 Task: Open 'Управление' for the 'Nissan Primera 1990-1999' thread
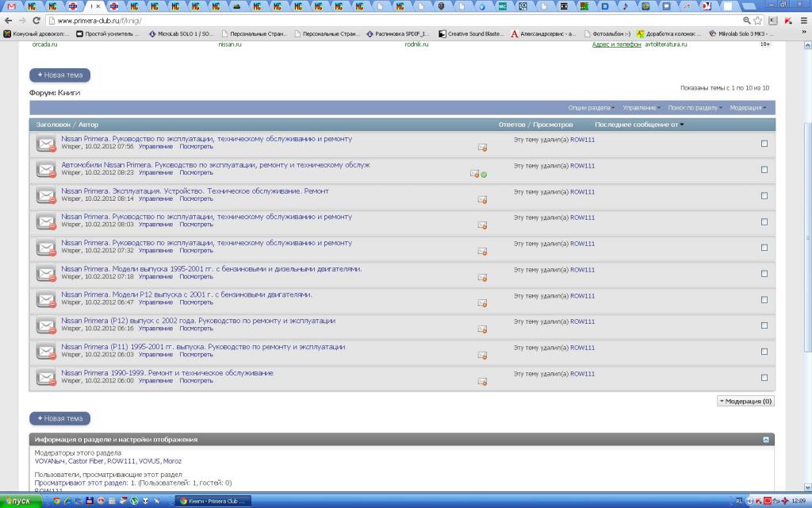[155, 380]
